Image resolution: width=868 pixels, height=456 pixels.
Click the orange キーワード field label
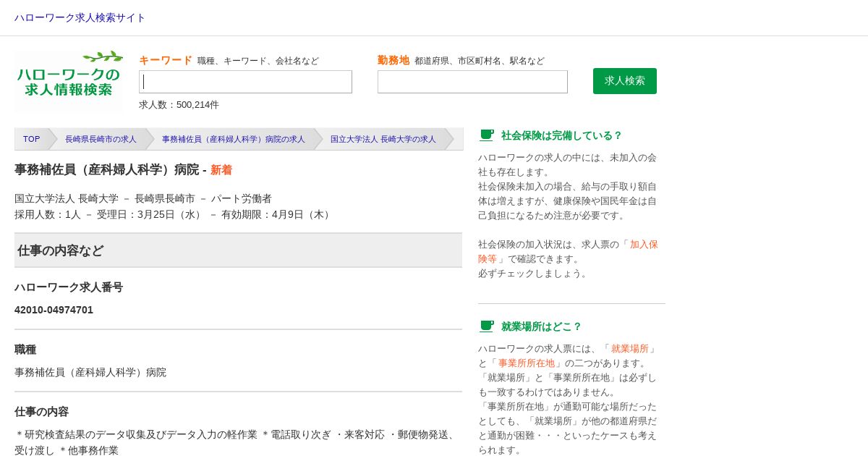click(166, 60)
